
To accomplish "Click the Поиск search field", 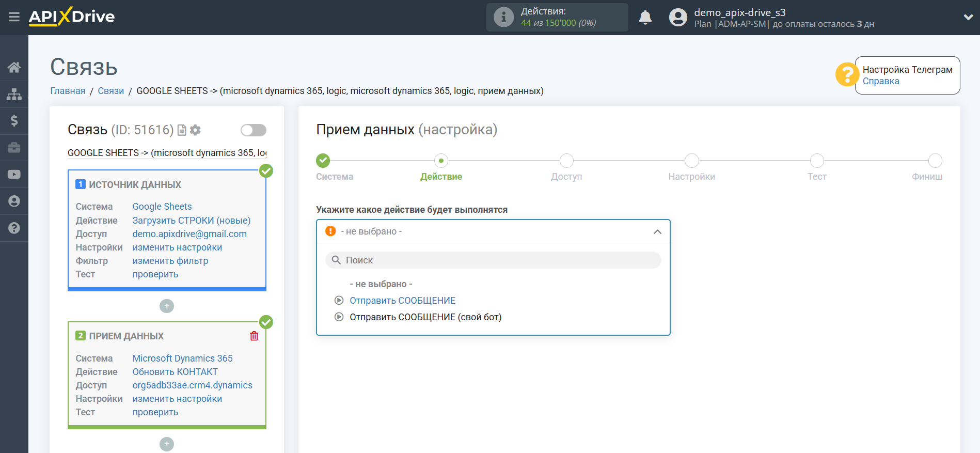I will [x=493, y=260].
